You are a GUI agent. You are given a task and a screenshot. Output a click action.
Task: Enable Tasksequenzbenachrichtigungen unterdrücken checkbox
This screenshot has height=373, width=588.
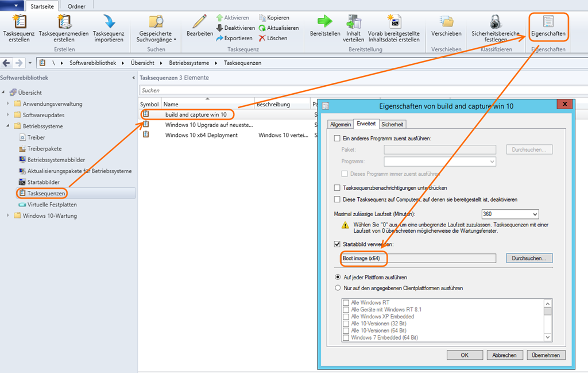click(337, 188)
